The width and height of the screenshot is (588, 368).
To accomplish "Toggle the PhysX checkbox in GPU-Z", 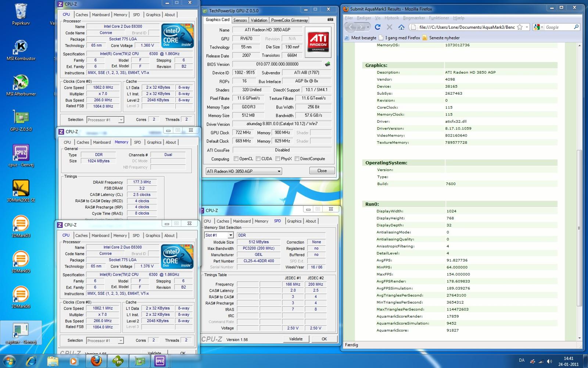I will click(x=278, y=159).
